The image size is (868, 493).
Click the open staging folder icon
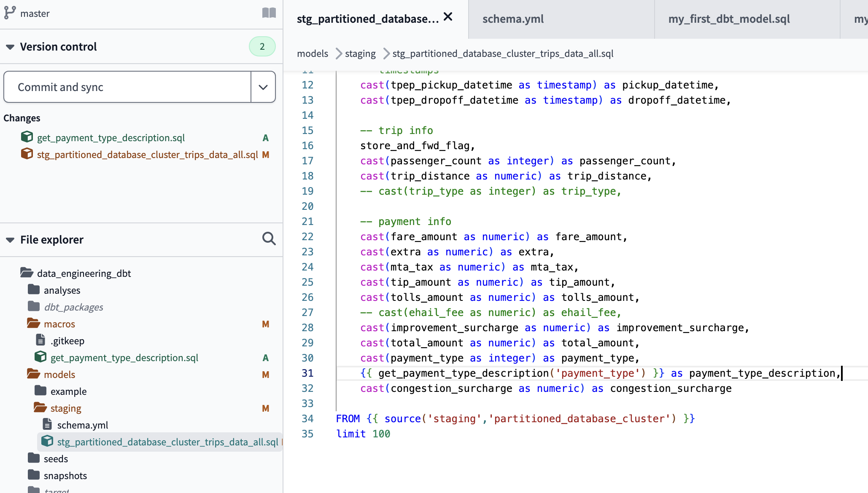click(40, 407)
